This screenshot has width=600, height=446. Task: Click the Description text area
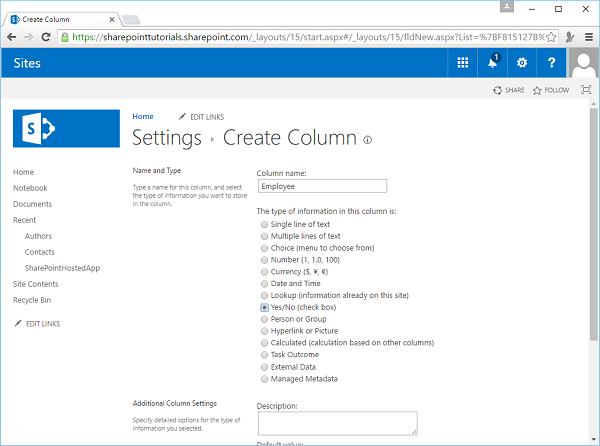click(x=336, y=423)
